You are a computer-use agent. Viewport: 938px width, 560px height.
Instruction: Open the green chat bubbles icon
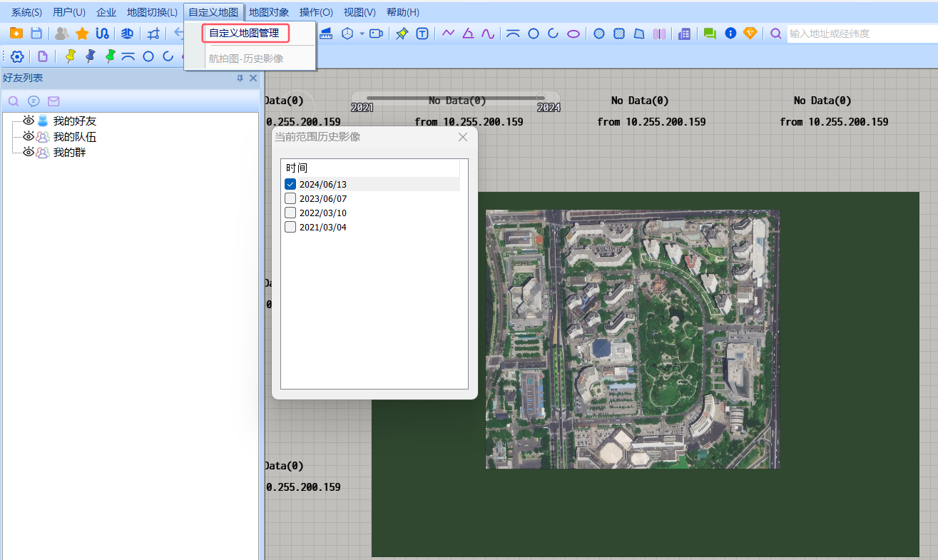pyautogui.click(x=710, y=34)
